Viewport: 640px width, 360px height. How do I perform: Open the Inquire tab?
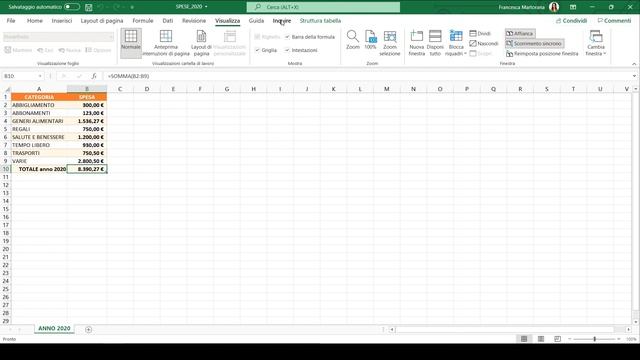point(282,20)
